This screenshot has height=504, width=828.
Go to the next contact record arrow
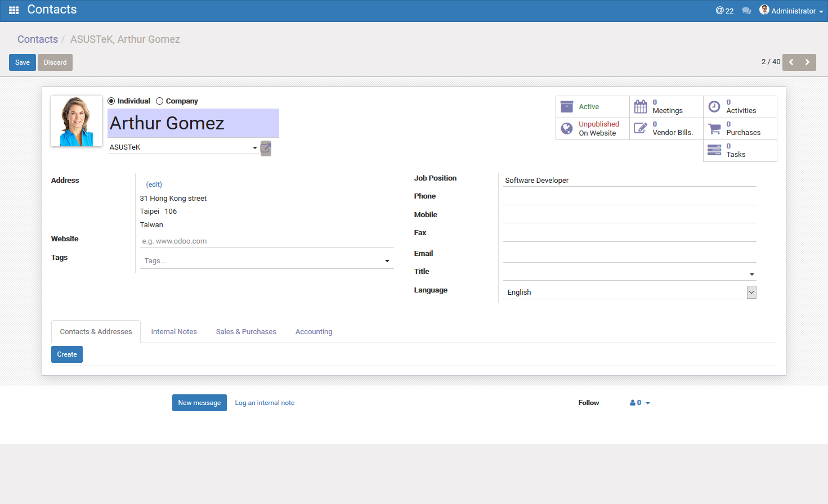[x=807, y=62]
